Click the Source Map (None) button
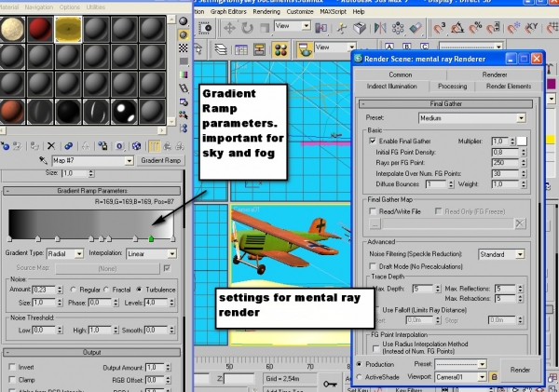 107,269
